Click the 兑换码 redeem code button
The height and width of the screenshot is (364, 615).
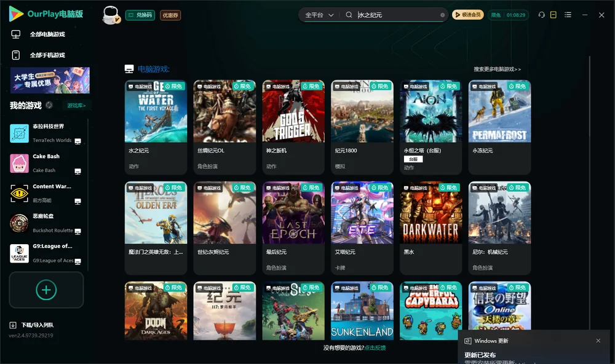click(140, 15)
